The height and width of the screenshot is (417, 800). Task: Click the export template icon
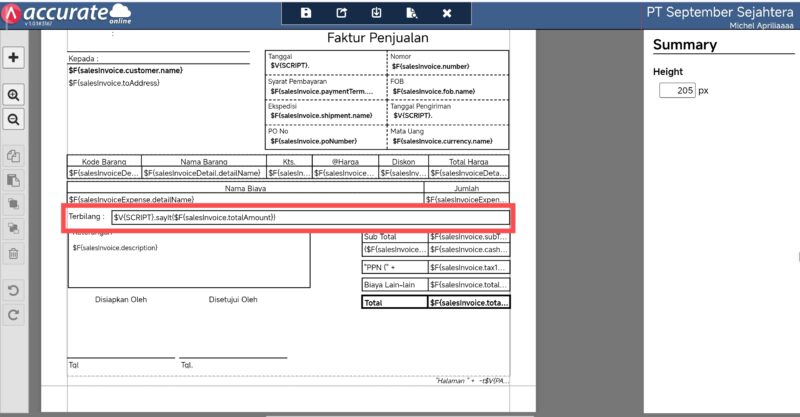tap(341, 13)
